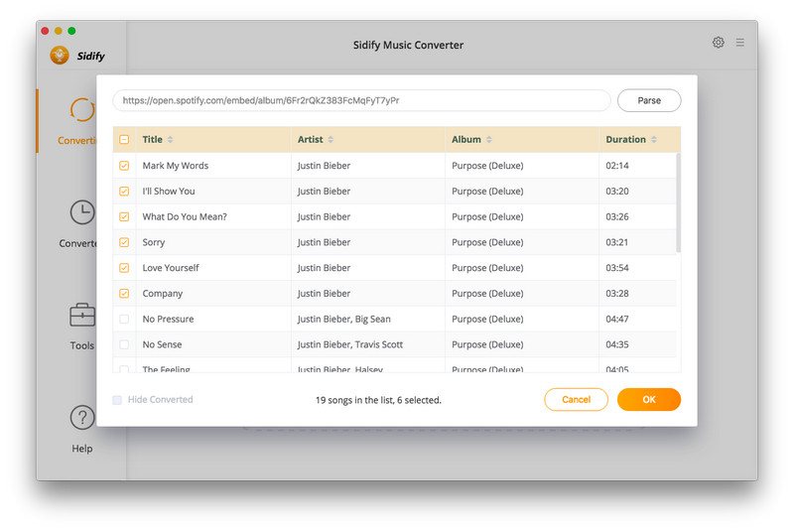Uncheck the Company song checkbox
Image resolution: width=794 pixels, height=532 pixels.
pyautogui.click(x=124, y=294)
